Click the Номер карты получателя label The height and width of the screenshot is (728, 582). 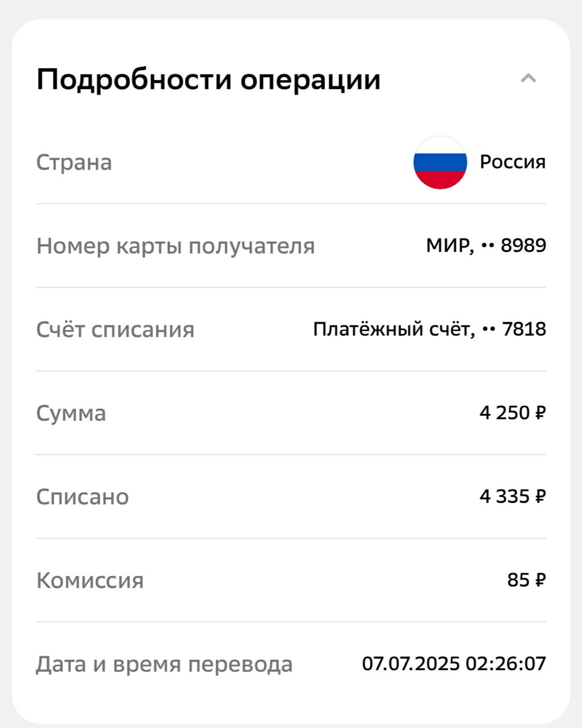pos(175,246)
